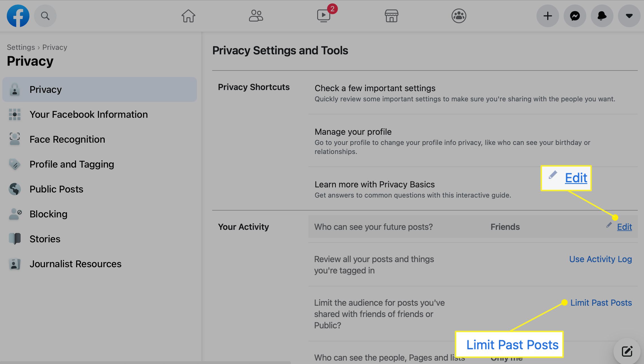Click Limit the audience for posts text
Image resolution: width=644 pixels, height=364 pixels.
[379, 314]
